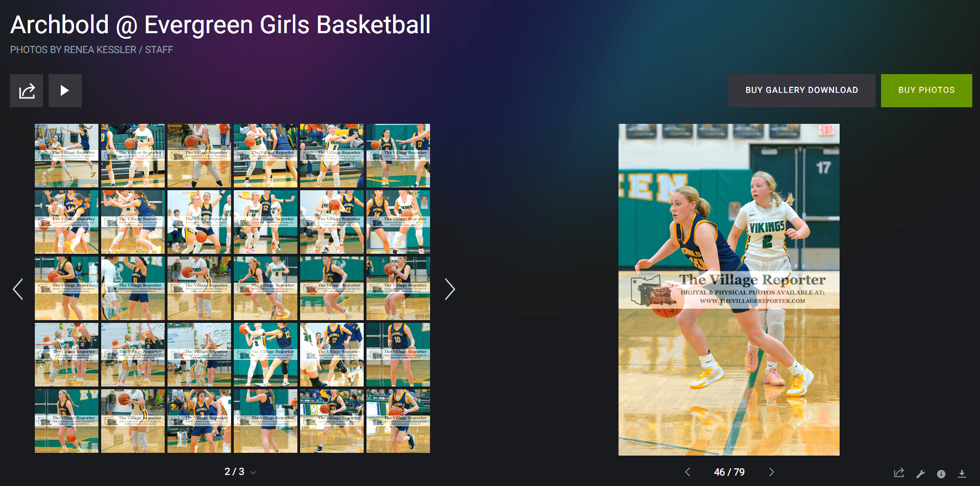
Task: Start the slideshow with the play button
Action: point(65,91)
